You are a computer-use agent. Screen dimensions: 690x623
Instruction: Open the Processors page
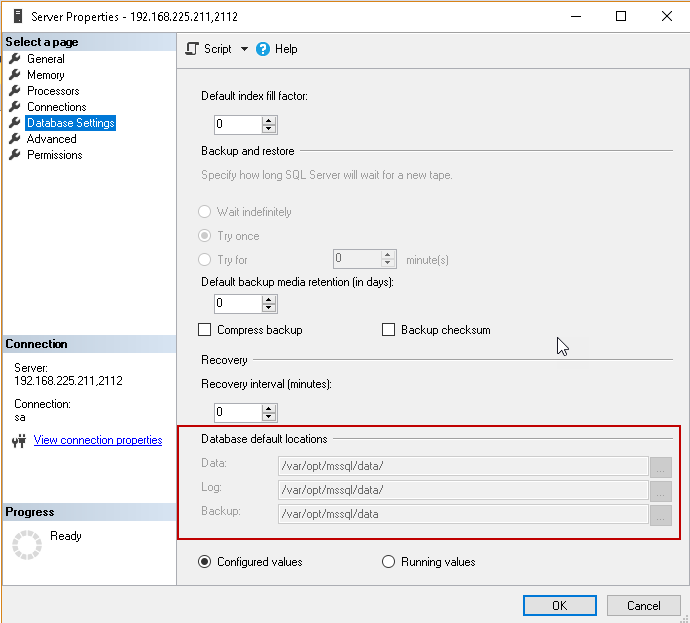click(x=53, y=91)
